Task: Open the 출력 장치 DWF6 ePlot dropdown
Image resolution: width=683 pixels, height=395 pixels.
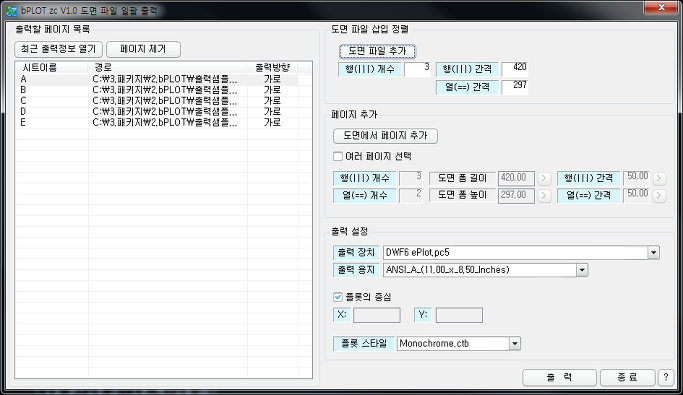Action: click(x=653, y=253)
